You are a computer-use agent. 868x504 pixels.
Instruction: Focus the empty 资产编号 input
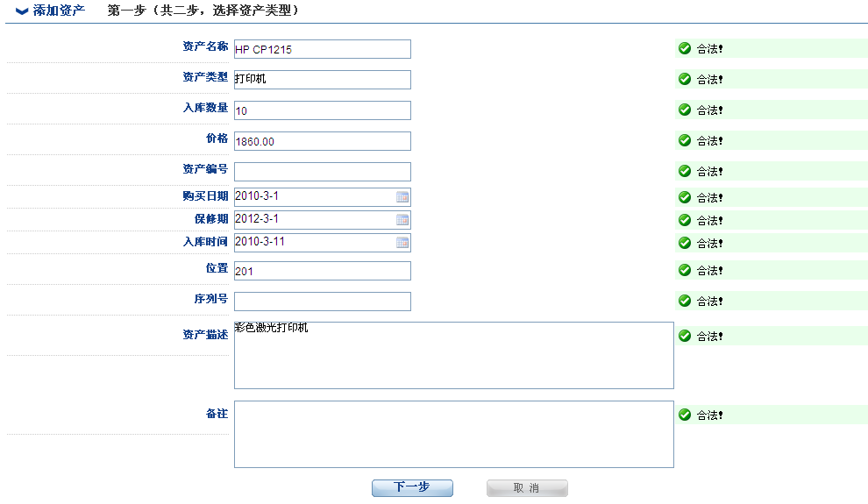[x=322, y=172]
